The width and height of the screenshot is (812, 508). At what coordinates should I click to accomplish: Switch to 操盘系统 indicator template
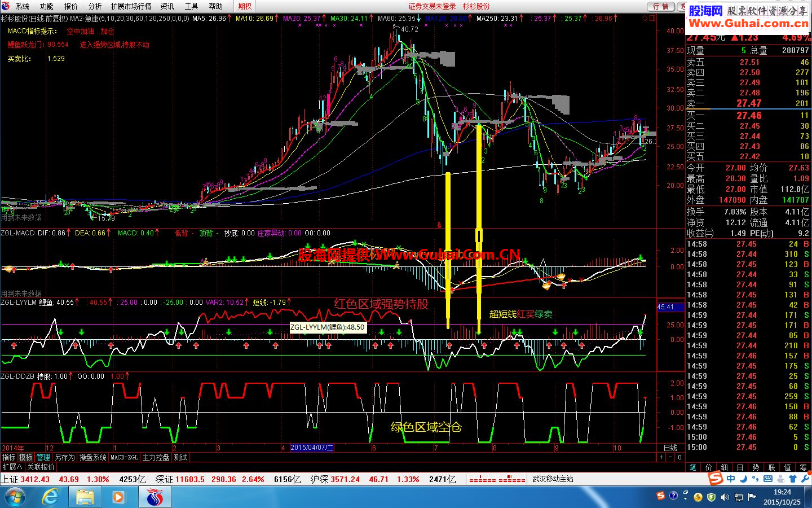click(x=93, y=457)
